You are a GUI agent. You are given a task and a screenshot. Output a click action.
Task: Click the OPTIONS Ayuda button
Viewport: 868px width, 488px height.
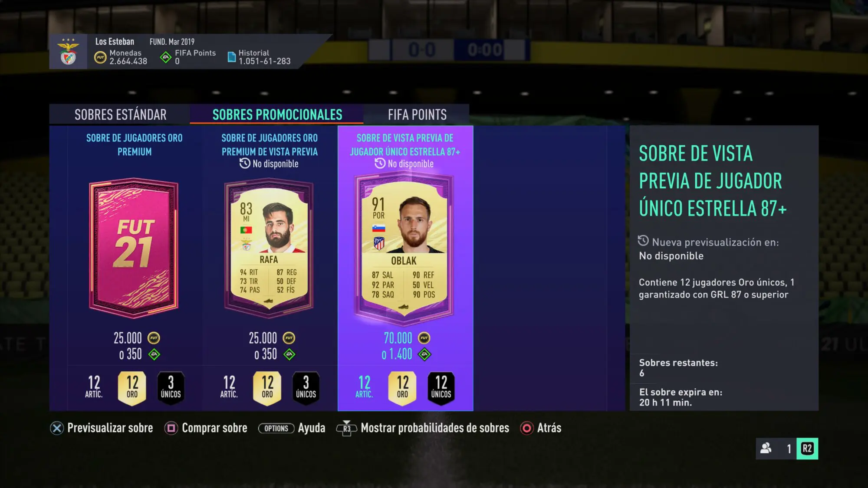point(292,428)
